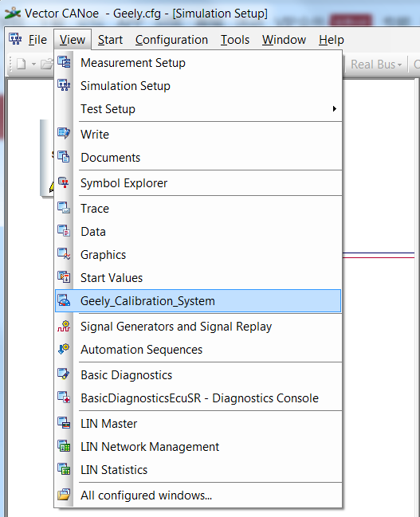Click the Write window pencil icon

(x=64, y=134)
